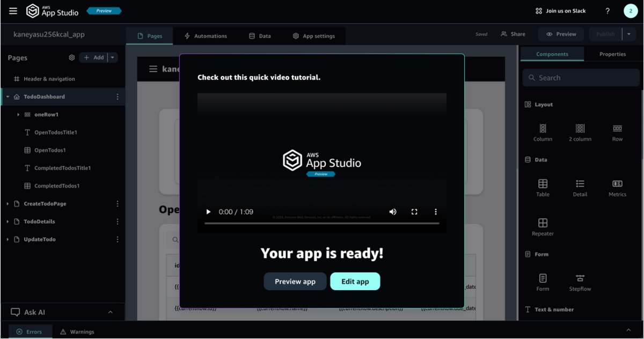Click Join us on Slack
Screen dimensions: 644x339
[561, 11]
